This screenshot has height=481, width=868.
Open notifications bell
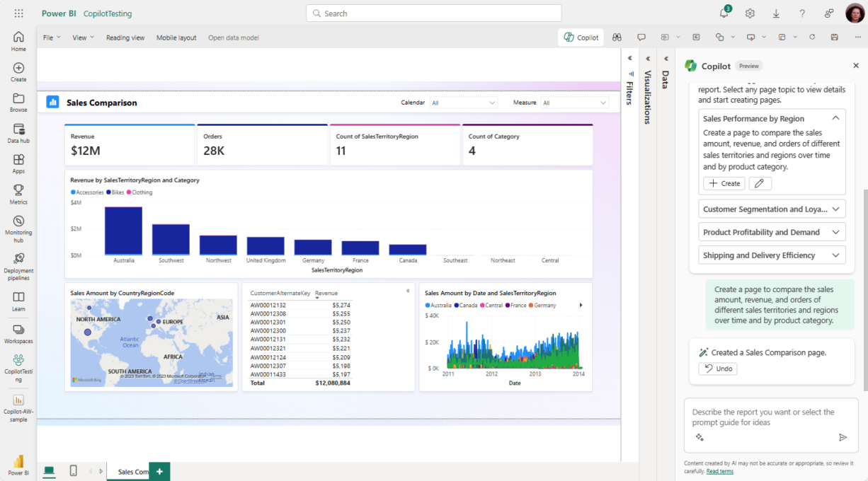724,13
